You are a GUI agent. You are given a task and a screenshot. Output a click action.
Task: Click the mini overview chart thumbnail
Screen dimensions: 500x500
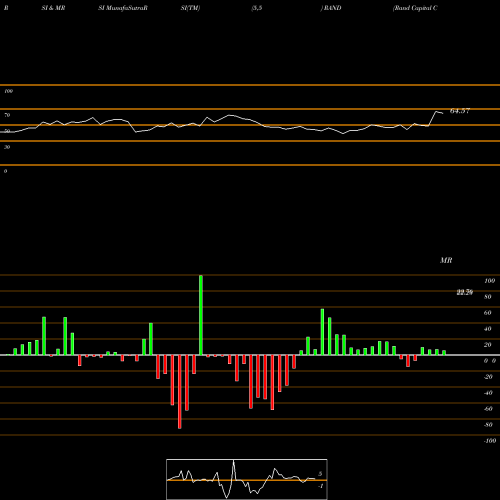pos(247,479)
